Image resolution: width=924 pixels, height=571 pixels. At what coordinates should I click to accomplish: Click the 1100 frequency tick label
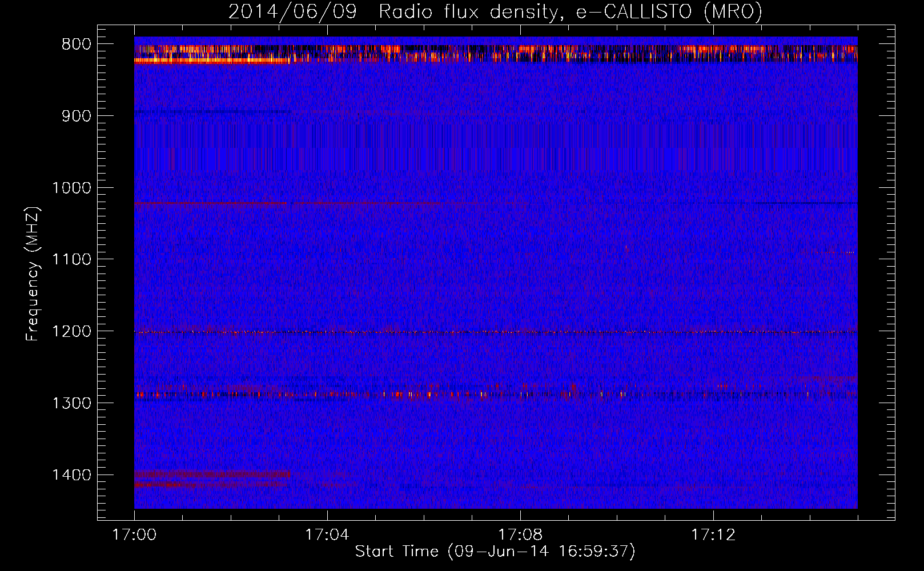[x=71, y=260]
